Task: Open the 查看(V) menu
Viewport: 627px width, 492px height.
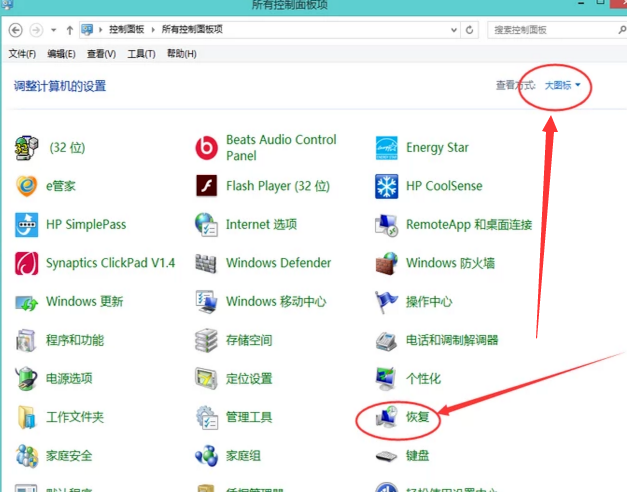Action: 102,54
